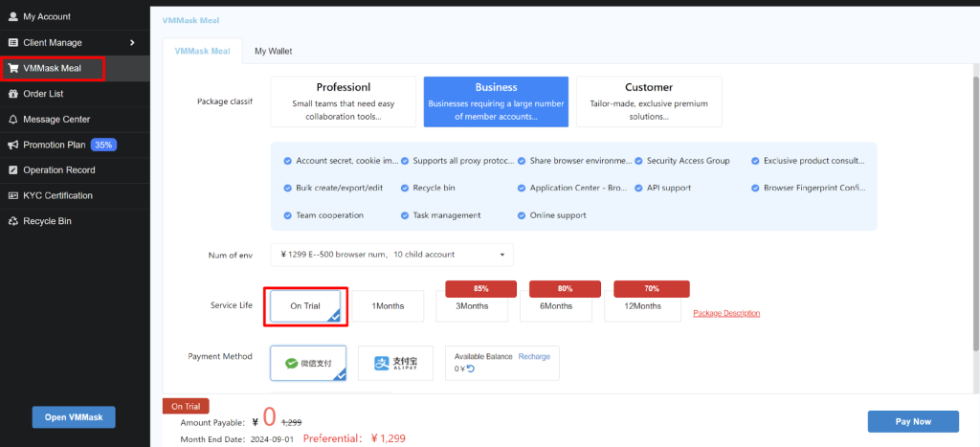Viewport: 980px width, 447px height.
Task: Select the Professionl package
Action: pos(344,101)
